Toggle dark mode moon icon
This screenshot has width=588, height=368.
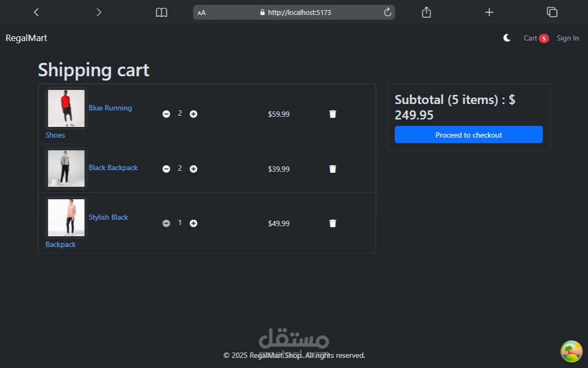click(x=507, y=38)
